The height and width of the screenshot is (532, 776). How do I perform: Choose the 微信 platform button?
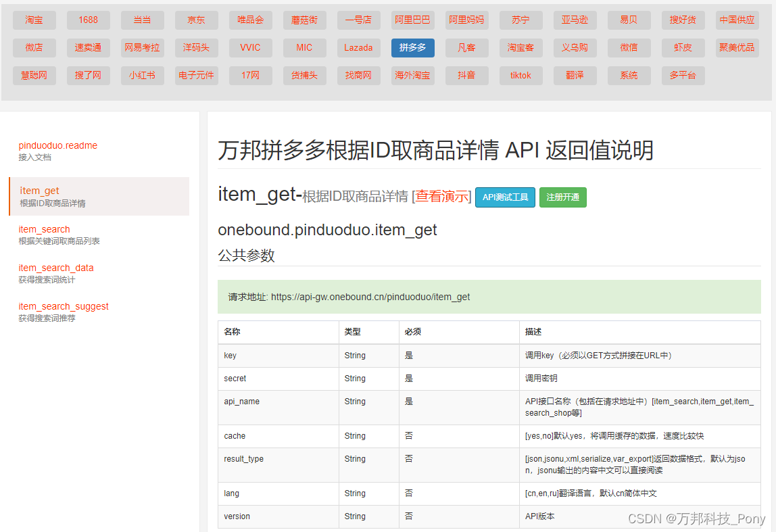pos(629,47)
